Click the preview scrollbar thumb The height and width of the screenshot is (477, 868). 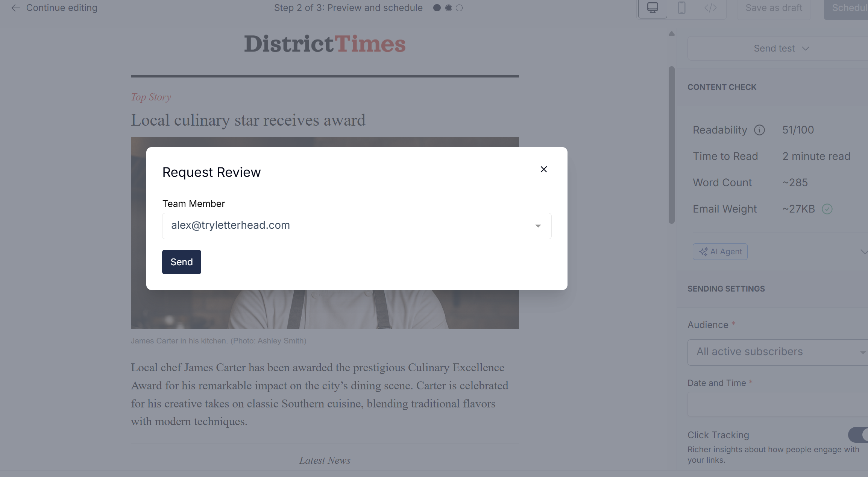point(671,145)
